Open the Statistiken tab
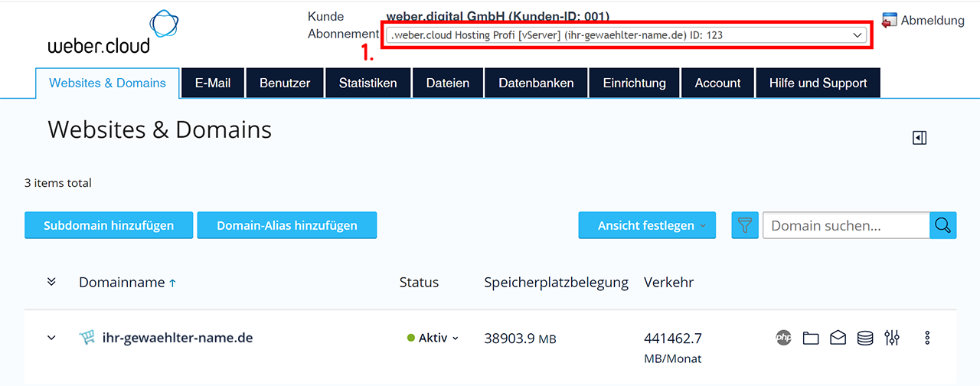Viewport: 980px width, 386px height. [x=368, y=83]
